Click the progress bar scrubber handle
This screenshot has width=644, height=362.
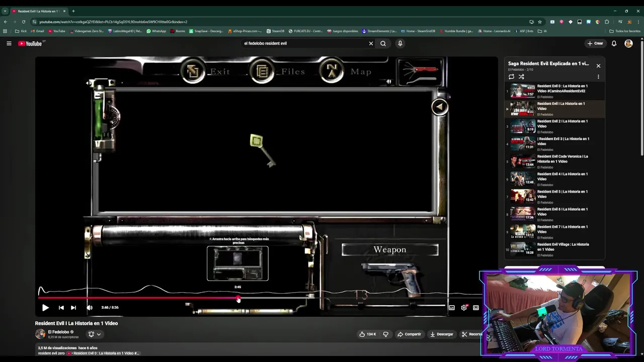(x=238, y=299)
